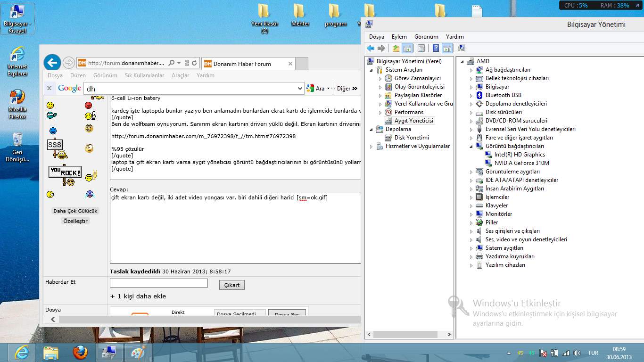Screen dimensions: 644x362
Task: Collapse Görüntü bağdaştırıcıları device category
Action: pyautogui.click(x=471, y=146)
